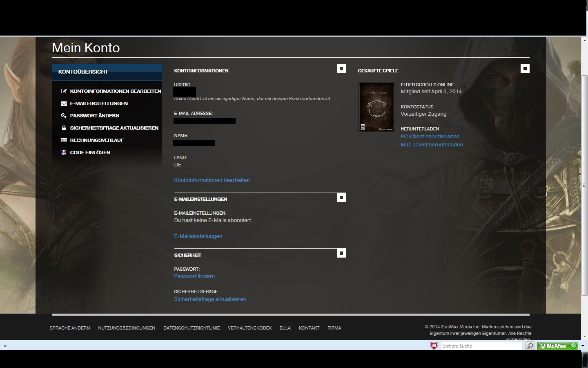Focus the Sichere Suche search field
The width and height of the screenshot is (588, 368).
(482, 346)
